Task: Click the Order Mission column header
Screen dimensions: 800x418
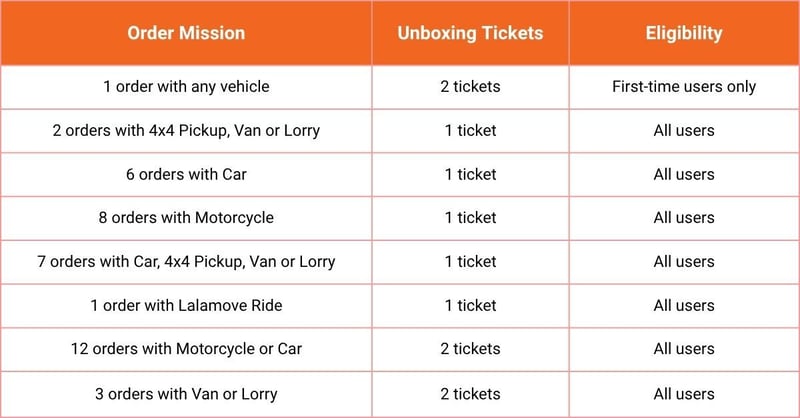Action: pos(186,33)
